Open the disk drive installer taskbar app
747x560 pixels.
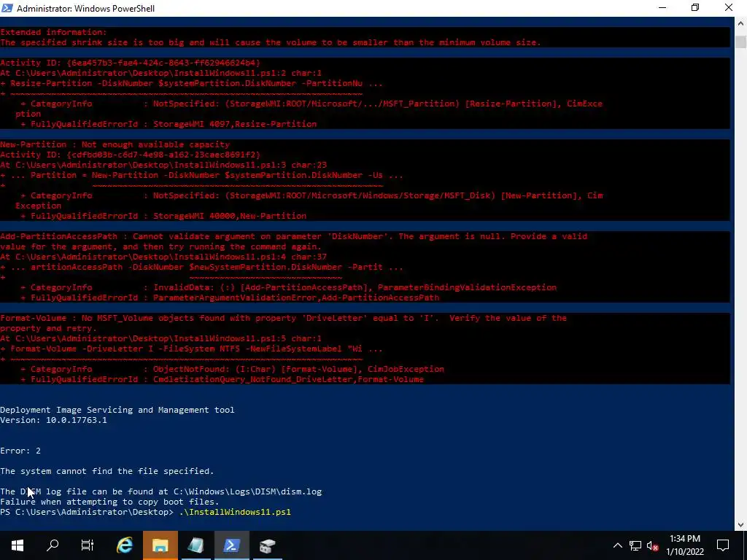(x=267, y=545)
